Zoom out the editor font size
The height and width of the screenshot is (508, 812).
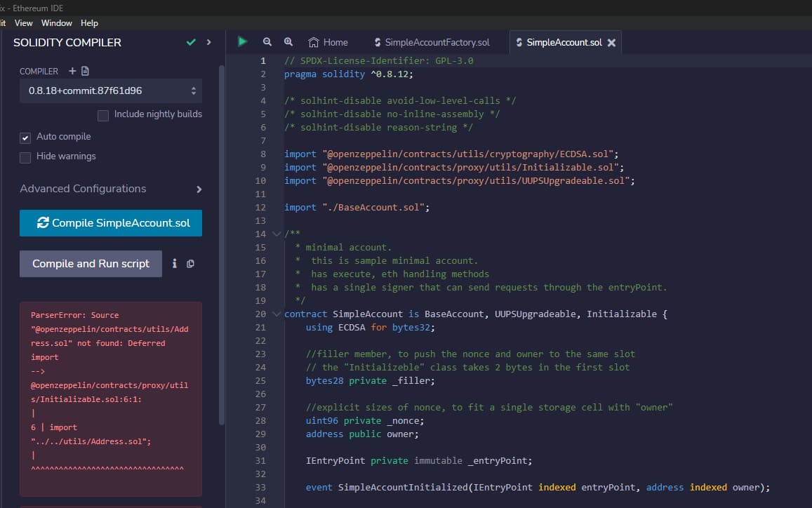pyautogui.click(x=267, y=42)
